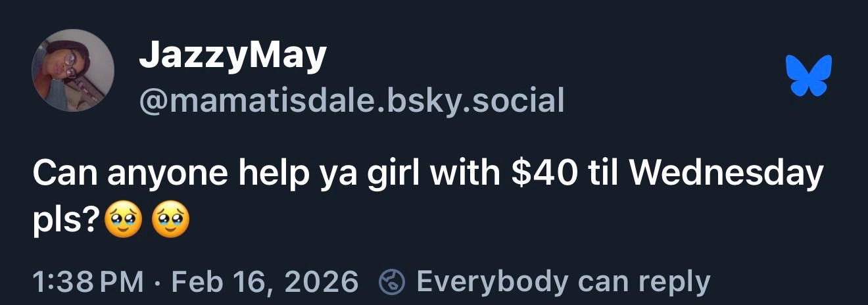Click the 1:38 PM timestamp

click(x=87, y=282)
